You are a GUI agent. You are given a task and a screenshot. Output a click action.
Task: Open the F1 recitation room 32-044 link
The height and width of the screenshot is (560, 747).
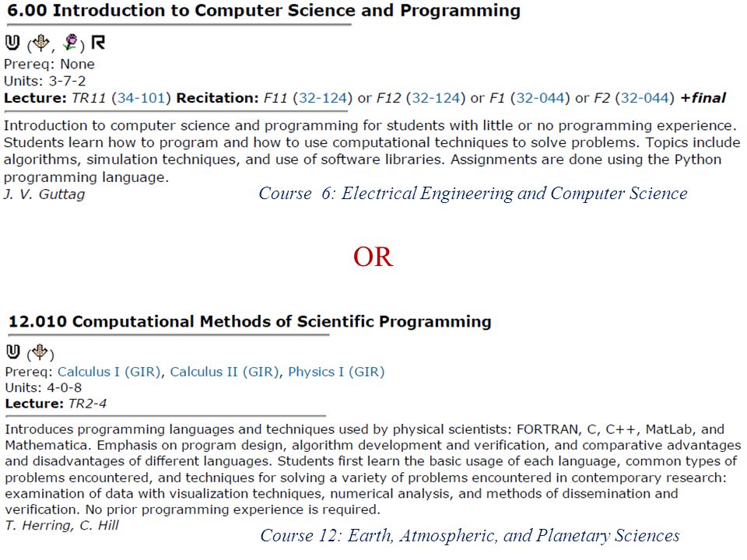point(540,98)
